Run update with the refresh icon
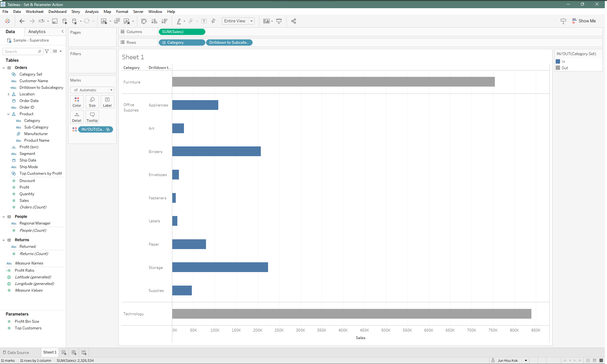The height and width of the screenshot is (364, 607). (x=87, y=21)
